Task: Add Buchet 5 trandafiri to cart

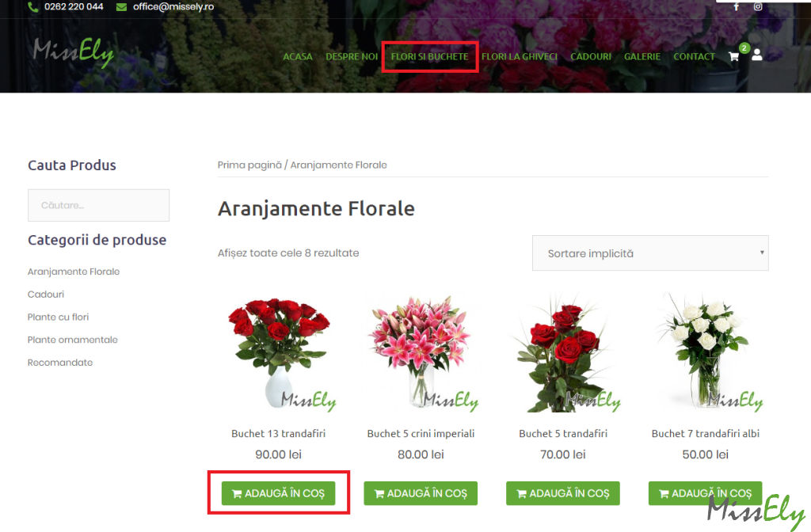Action: click(563, 493)
